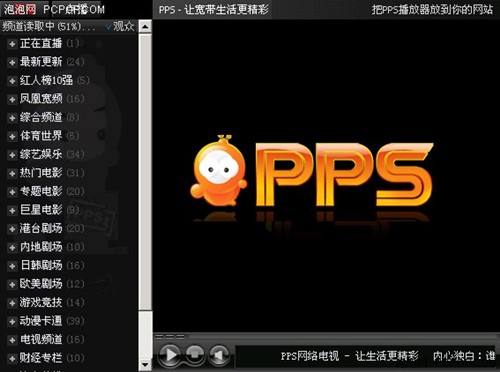This screenshot has width=500, height=372.
Task: Select the 热门电影 channel row
Action: click(52, 173)
